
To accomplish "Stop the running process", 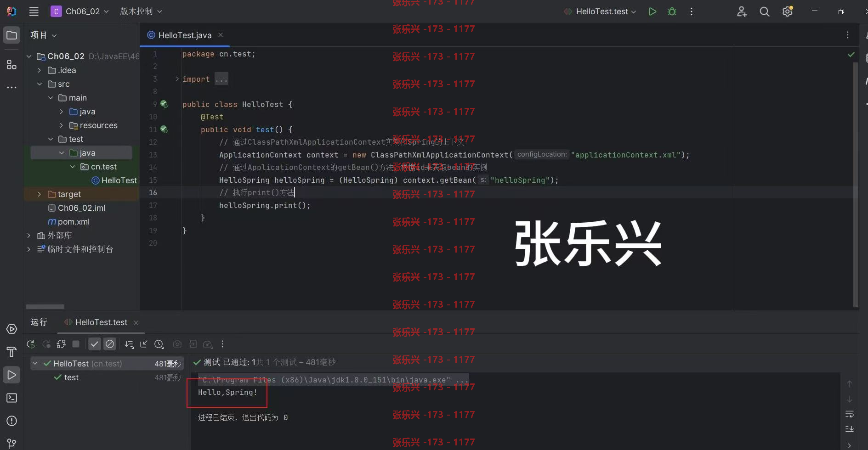I will pyautogui.click(x=76, y=344).
